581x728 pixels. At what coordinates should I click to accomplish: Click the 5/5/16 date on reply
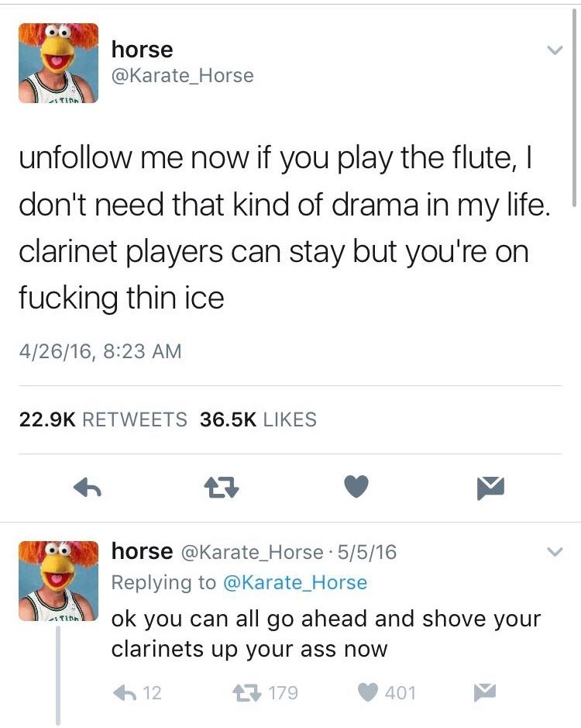367,552
